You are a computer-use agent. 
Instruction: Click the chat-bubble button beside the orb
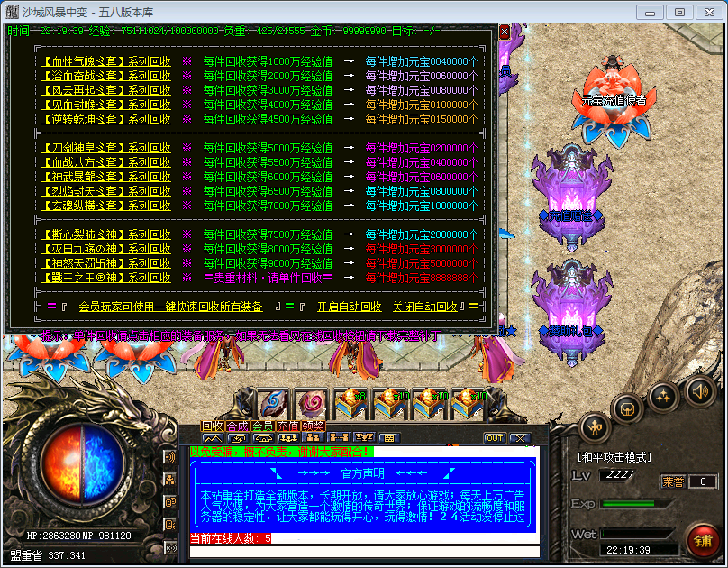170,502
